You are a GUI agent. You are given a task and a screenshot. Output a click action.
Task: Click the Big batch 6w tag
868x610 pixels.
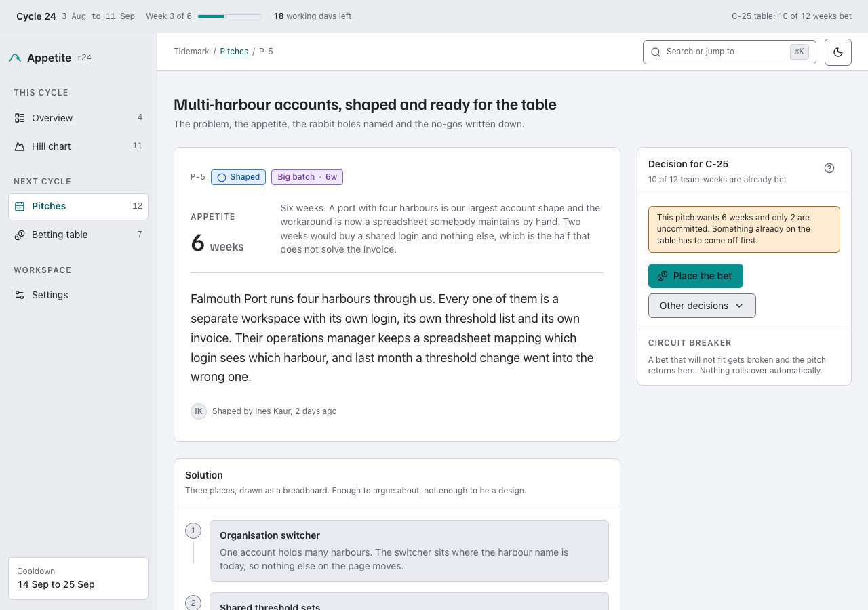[x=307, y=177]
